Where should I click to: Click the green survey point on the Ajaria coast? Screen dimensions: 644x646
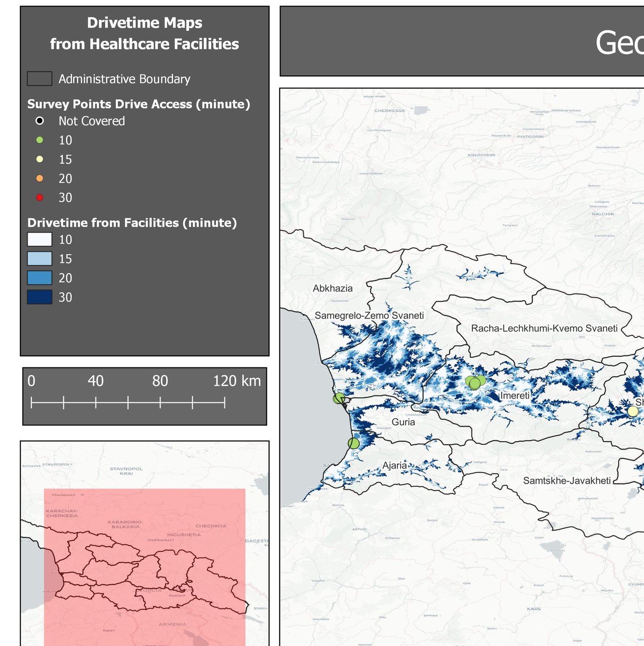(353, 443)
